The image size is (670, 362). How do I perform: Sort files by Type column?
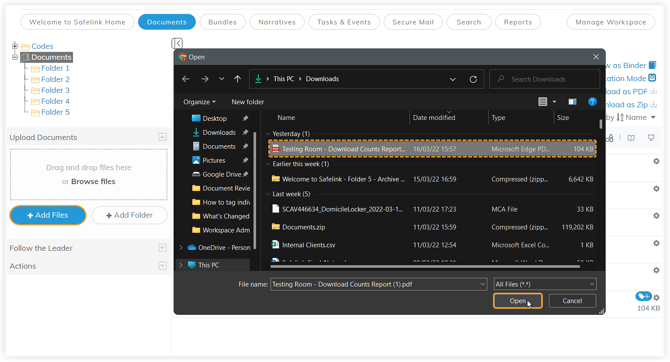(x=498, y=118)
